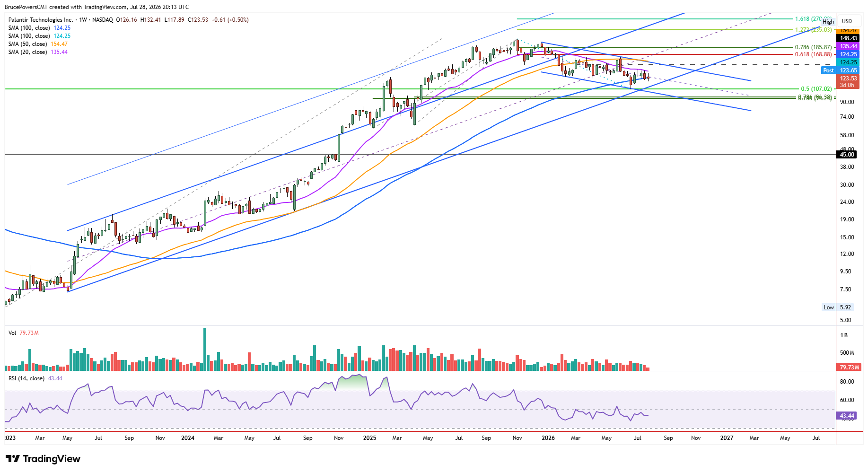Viewport: 868px width, 473px height.
Task: Select the SMA (20, close) legend entry
Action: 38,52
